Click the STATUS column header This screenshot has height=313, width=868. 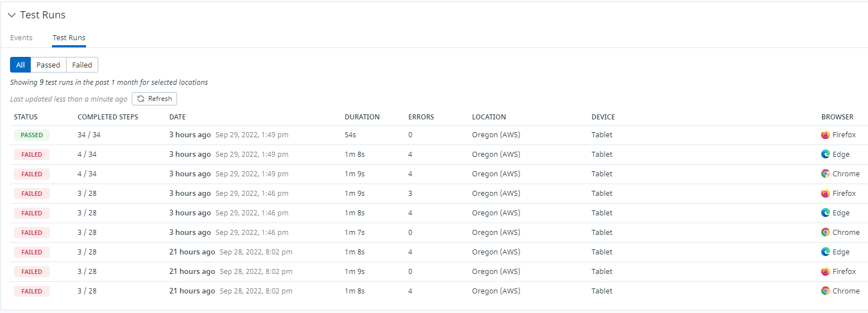coord(26,117)
